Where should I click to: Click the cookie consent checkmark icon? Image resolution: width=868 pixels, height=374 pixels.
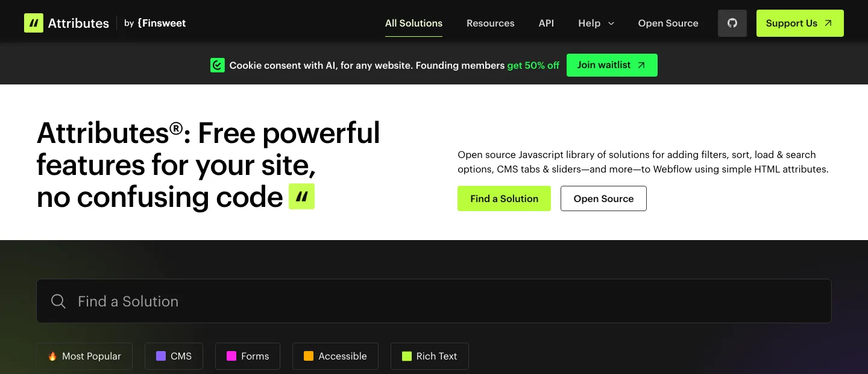218,65
